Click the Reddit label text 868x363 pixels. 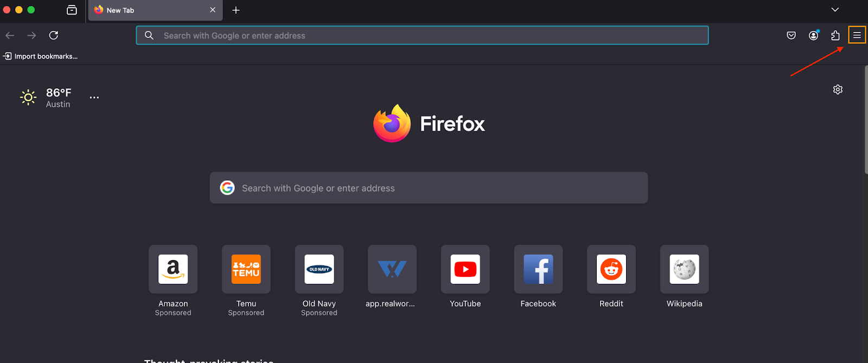[x=611, y=304]
